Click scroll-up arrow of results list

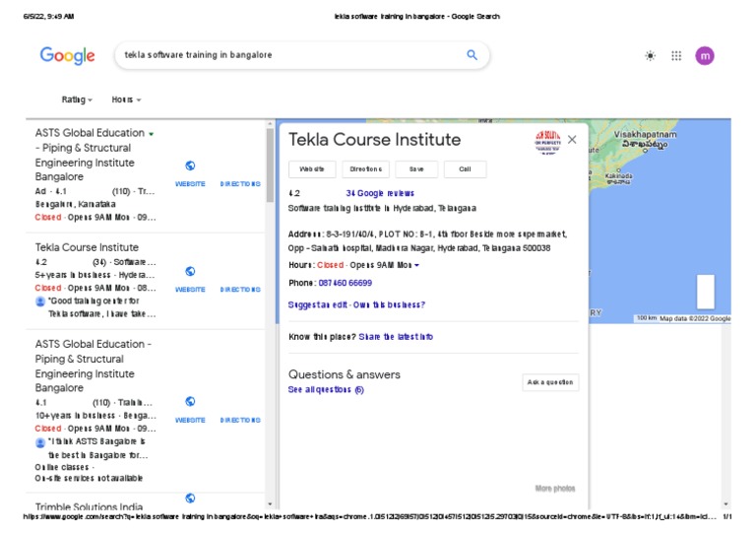[x=270, y=124]
